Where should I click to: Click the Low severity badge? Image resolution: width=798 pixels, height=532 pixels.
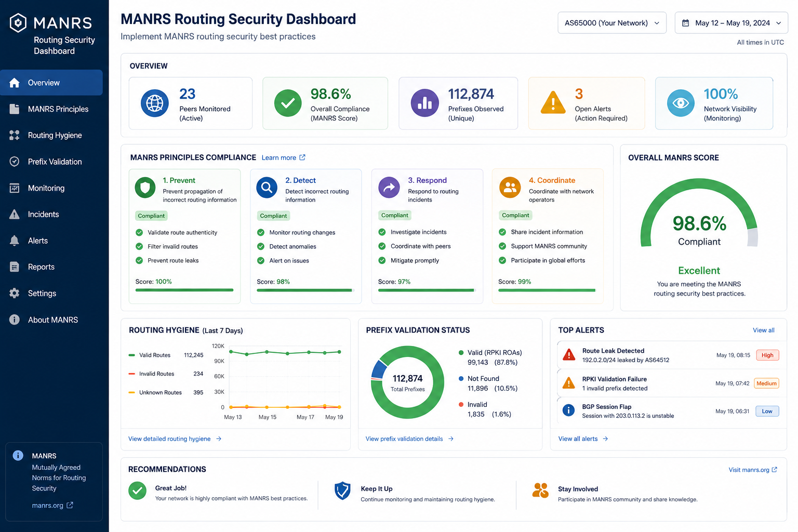point(767,411)
